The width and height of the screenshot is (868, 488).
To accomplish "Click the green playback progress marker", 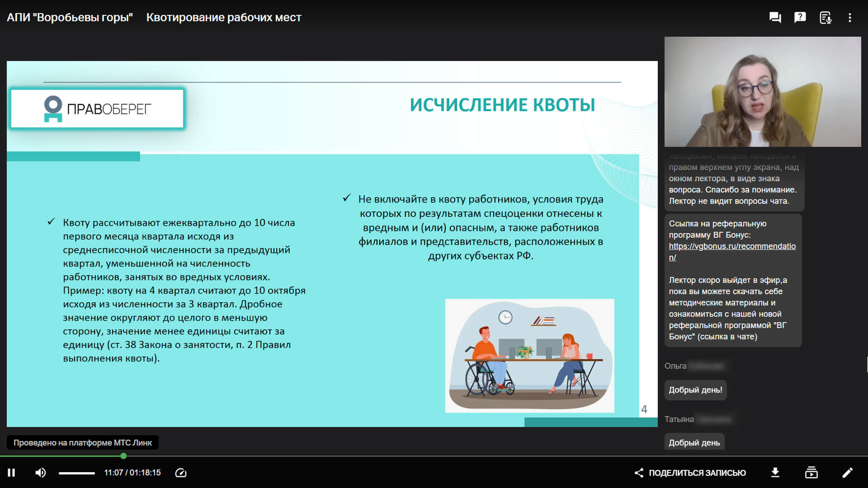I will click(x=123, y=456).
